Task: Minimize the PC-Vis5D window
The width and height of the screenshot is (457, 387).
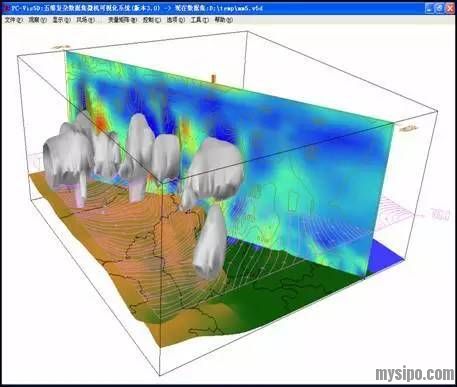Action: [429, 8]
